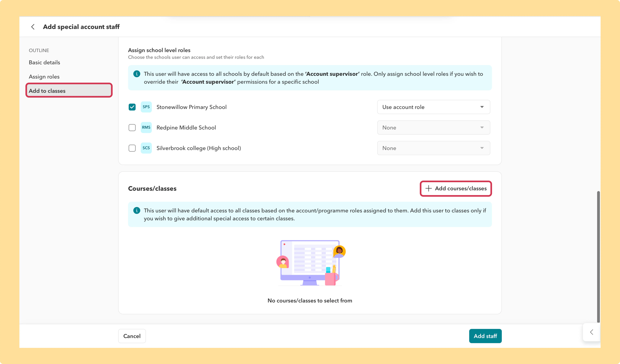Click 'Add special account staff' page title
This screenshot has width=620, height=364.
81,27
